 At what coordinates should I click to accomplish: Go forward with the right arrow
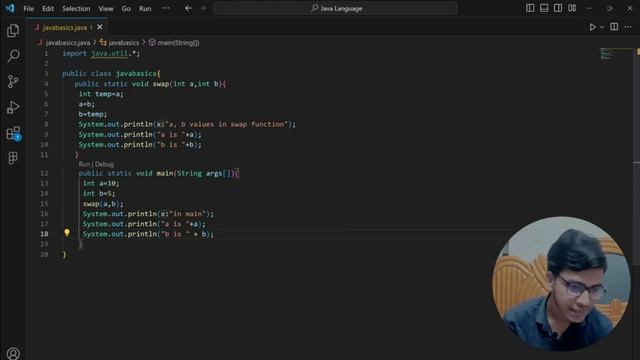[203, 8]
